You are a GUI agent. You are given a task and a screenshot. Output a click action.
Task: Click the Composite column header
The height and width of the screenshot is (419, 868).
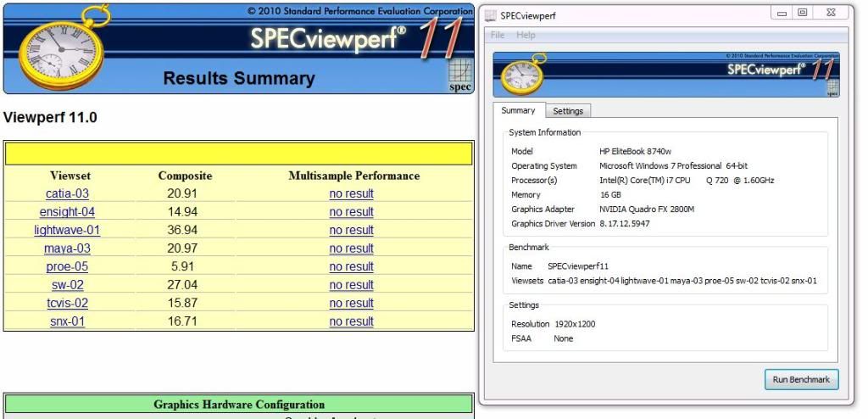click(x=185, y=176)
